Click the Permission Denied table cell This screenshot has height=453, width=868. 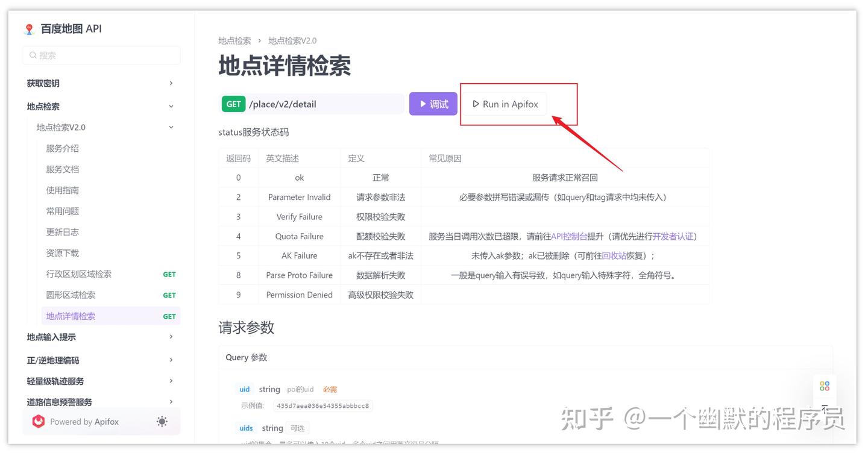coord(300,295)
